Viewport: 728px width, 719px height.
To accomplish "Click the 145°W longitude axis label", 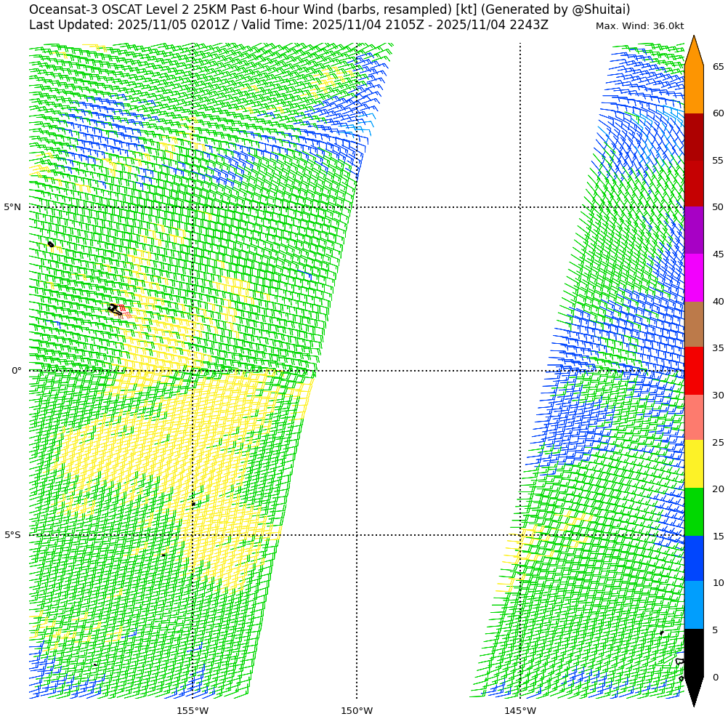I will [520, 711].
